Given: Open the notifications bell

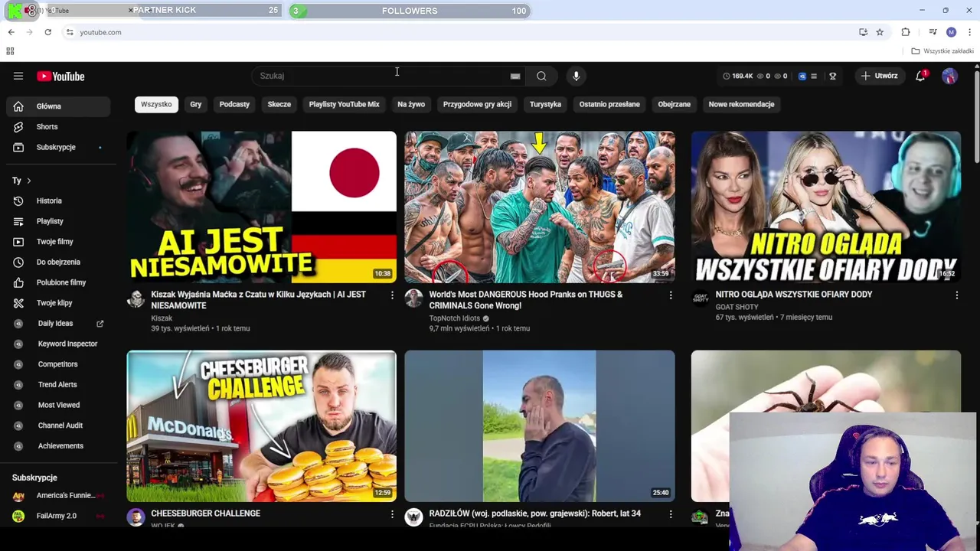Looking at the screenshot, I should tap(920, 76).
